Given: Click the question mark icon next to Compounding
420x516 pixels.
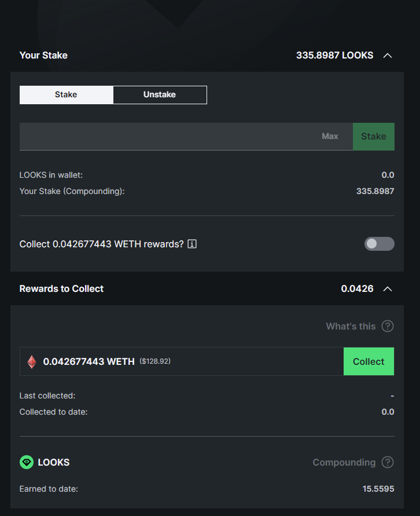Looking at the screenshot, I should click(x=388, y=462).
